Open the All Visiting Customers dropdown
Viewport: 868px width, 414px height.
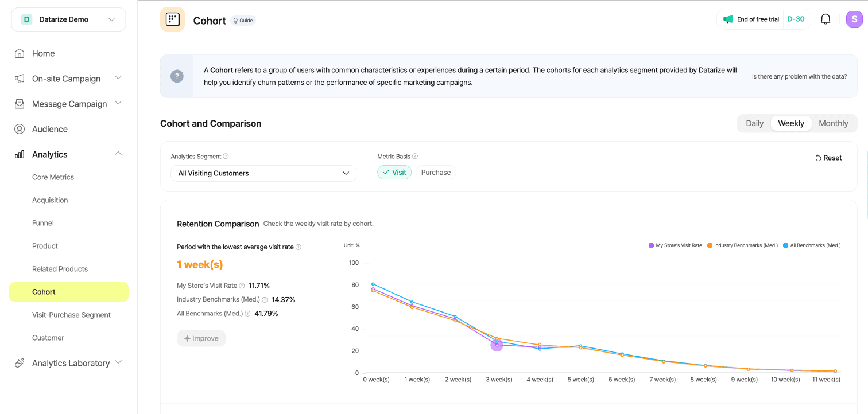(x=263, y=173)
